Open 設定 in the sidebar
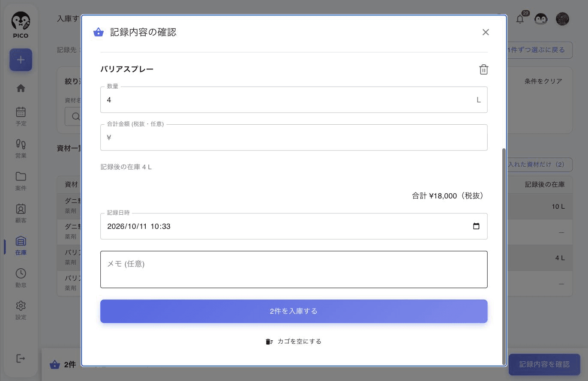588x381 pixels. pos(21,311)
